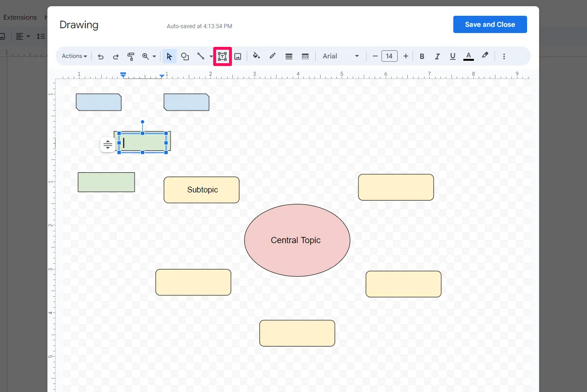Click the Insert image icon
The height and width of the screenshot is (392, 587).
point(238,56)
